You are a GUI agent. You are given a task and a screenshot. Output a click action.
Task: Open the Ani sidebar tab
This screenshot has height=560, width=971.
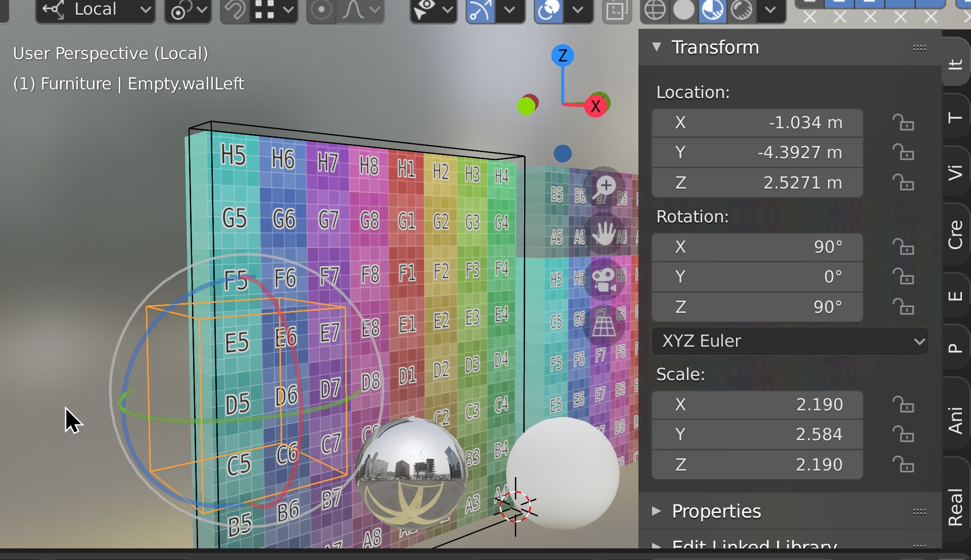coord(955,421)
